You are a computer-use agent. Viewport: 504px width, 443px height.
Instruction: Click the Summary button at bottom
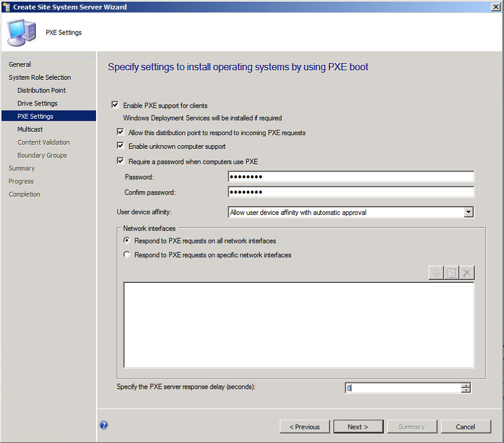coord(412,426)
